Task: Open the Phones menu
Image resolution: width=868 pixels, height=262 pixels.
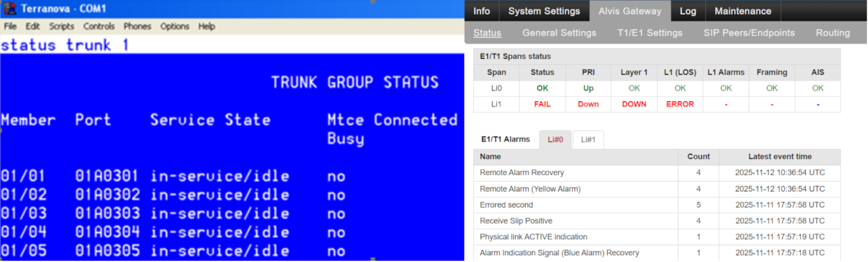Action: click(137, 27)
